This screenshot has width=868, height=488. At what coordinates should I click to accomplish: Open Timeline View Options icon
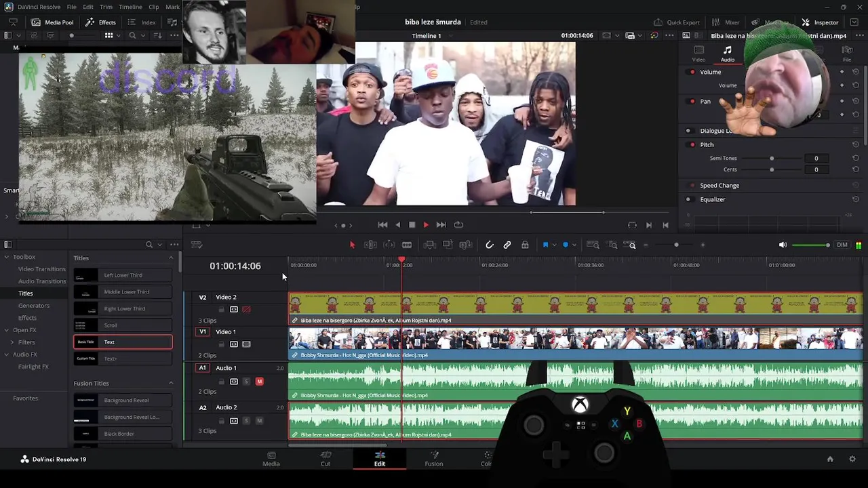point(197,245)
